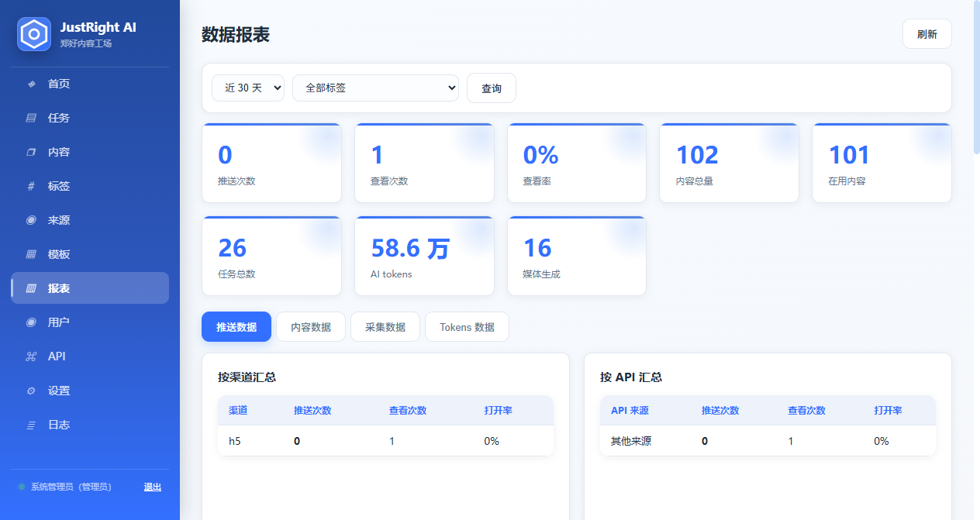Select the active 报表 menu item
This screenshot has width=980, height=520.
90,288
